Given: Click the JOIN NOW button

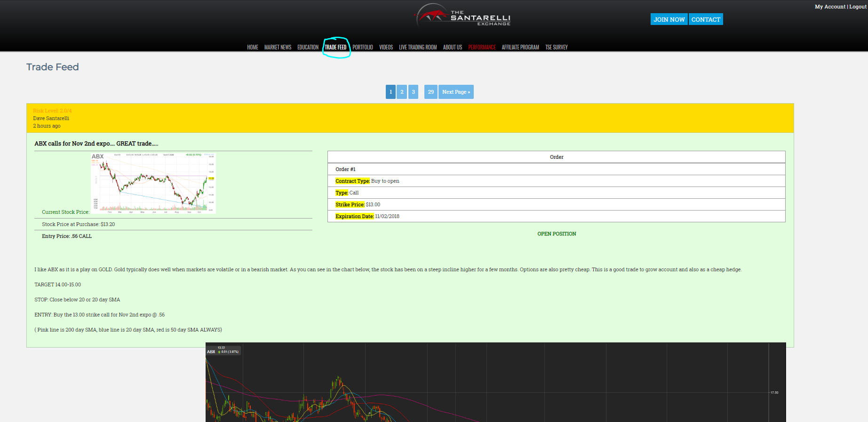Looking at the screenshot, I should click(x=669, y=19).
